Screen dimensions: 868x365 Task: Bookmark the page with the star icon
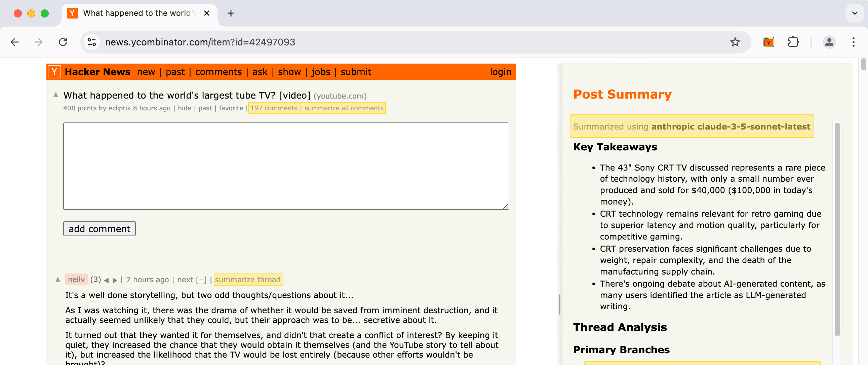[735, 42]
